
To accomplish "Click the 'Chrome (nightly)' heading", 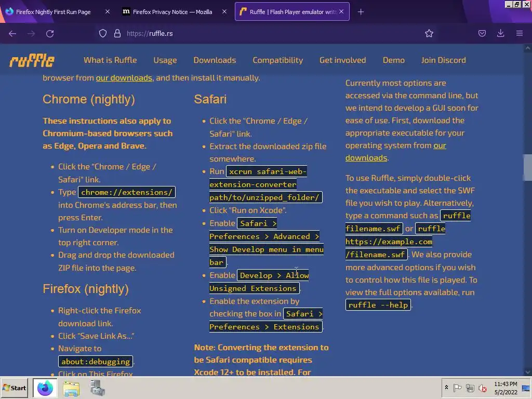I will pyautogui.click(x=88, y=99).
